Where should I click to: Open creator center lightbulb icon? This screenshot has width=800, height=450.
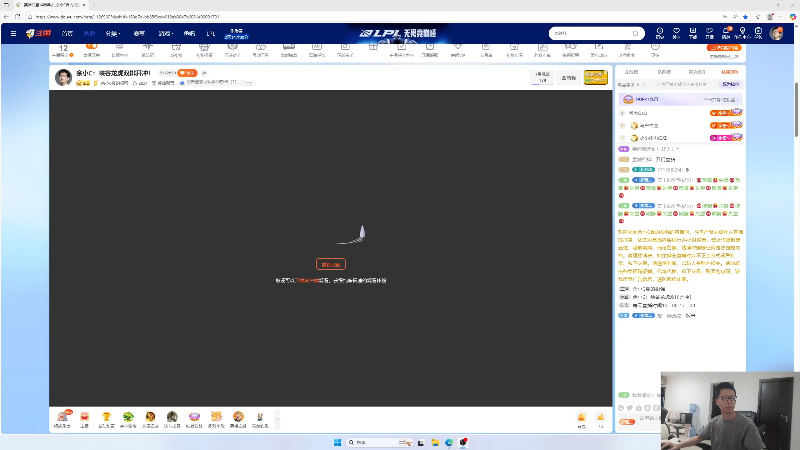point(742,33)
